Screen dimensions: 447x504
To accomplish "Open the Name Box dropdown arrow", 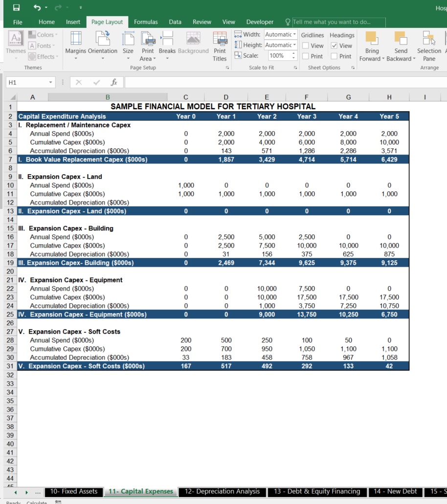I will [50, 82].
